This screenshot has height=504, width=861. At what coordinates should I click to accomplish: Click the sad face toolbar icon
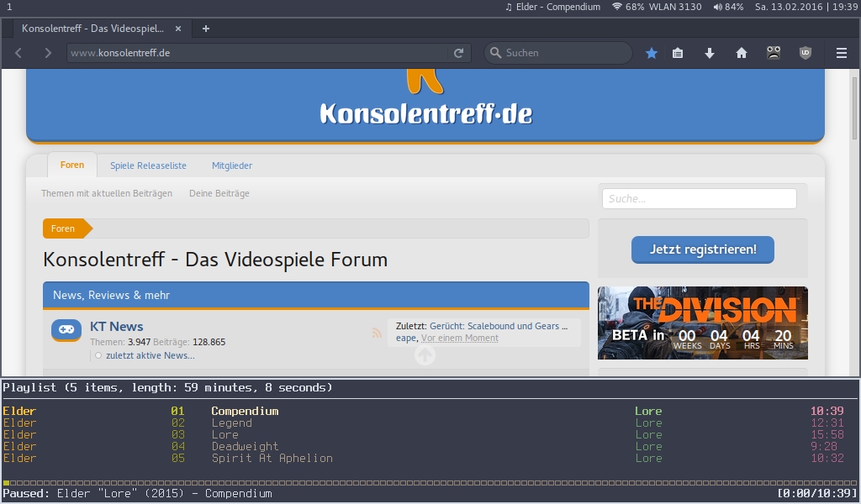coord(774,53)
